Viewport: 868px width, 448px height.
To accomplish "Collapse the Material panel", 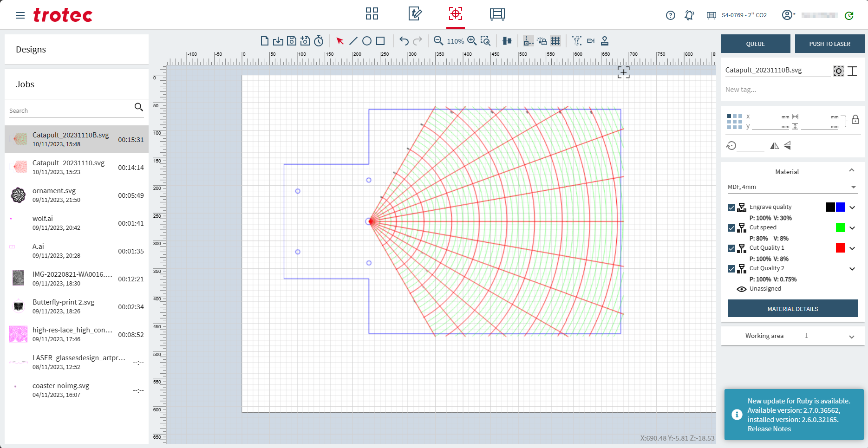I will pyautogui.click(x=852, y=170).
